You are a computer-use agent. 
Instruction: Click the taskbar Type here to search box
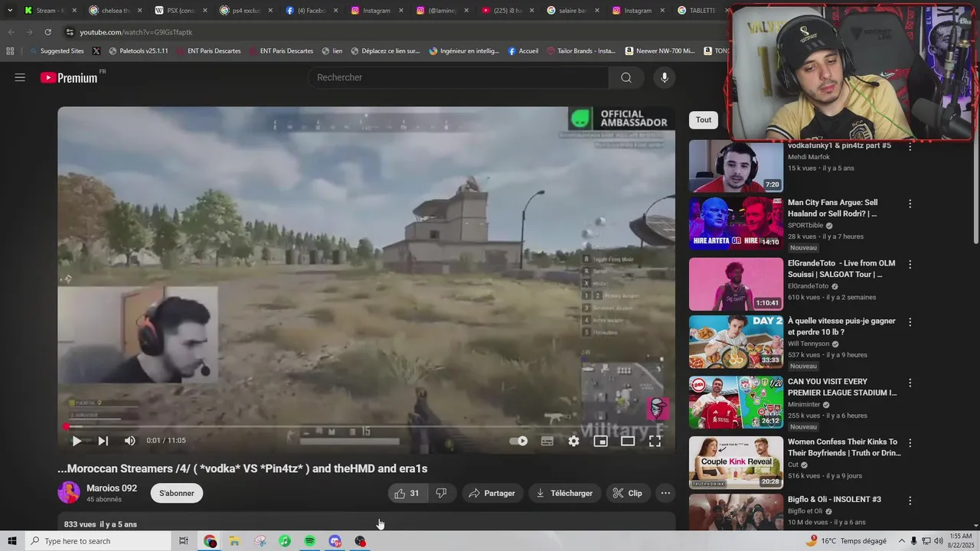[98, 541]
